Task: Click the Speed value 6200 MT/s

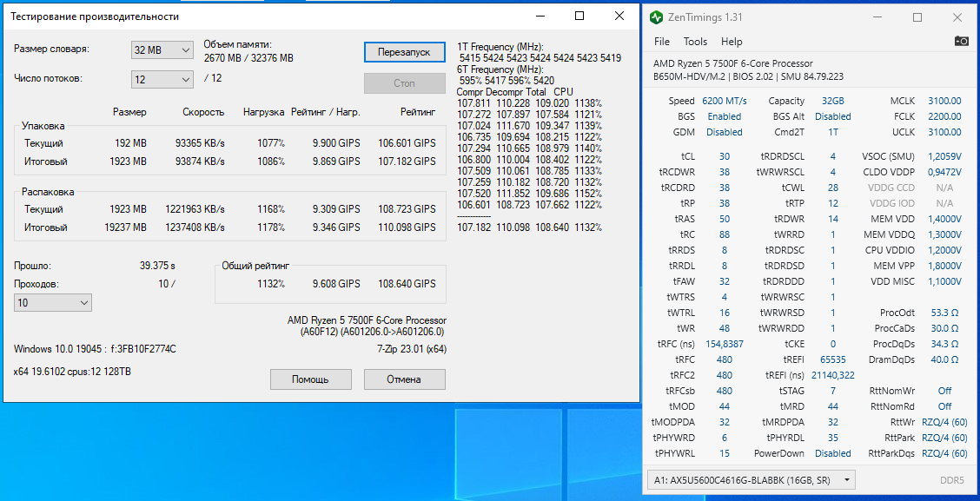Action: pyautogui.click(x=725, y=101)
